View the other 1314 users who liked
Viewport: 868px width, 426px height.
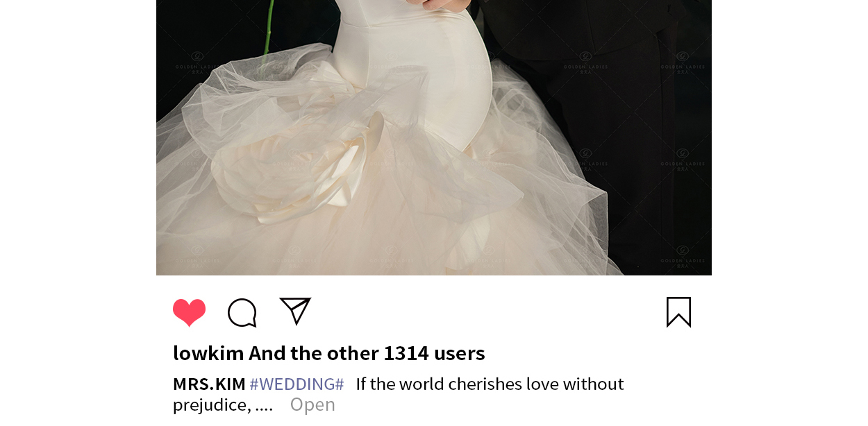(x=367, y=353)
